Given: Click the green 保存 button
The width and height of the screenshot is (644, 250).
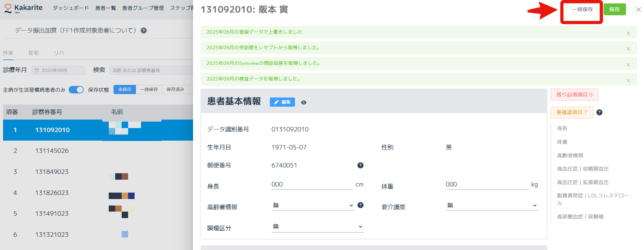Looking at the screenshot, I should (614, 10).
